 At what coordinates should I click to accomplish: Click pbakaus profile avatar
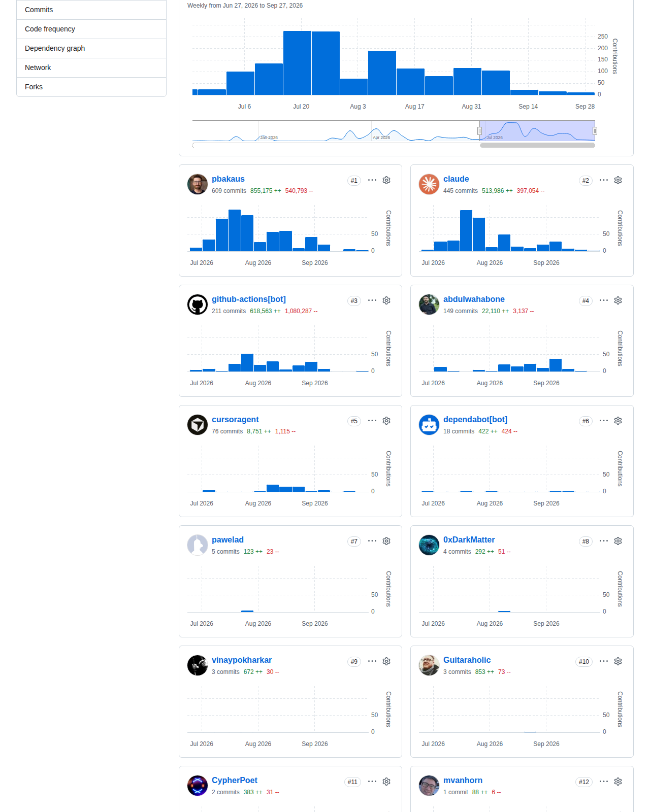pyautogui.click(x=198, y=184)
